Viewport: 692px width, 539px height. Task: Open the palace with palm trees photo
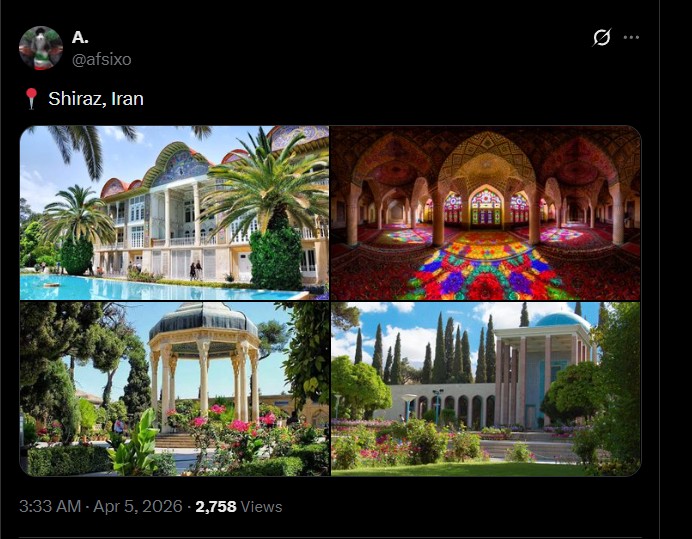pos(174,213)
